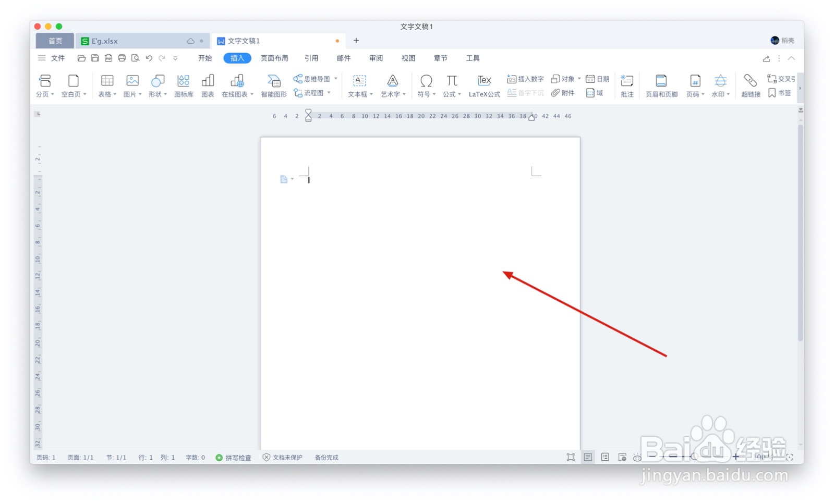The height and width of the screenshot is (504, 834).
Task: Click 插入数字 insert number button
Action: (525, 79)
